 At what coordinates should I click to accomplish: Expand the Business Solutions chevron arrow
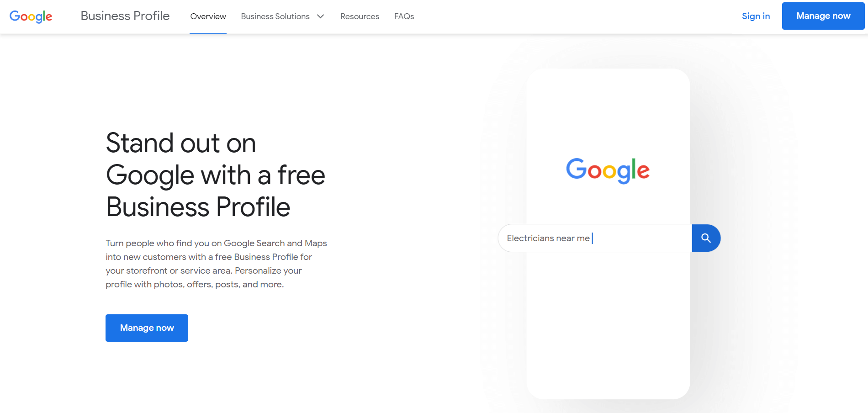point(321,16)
